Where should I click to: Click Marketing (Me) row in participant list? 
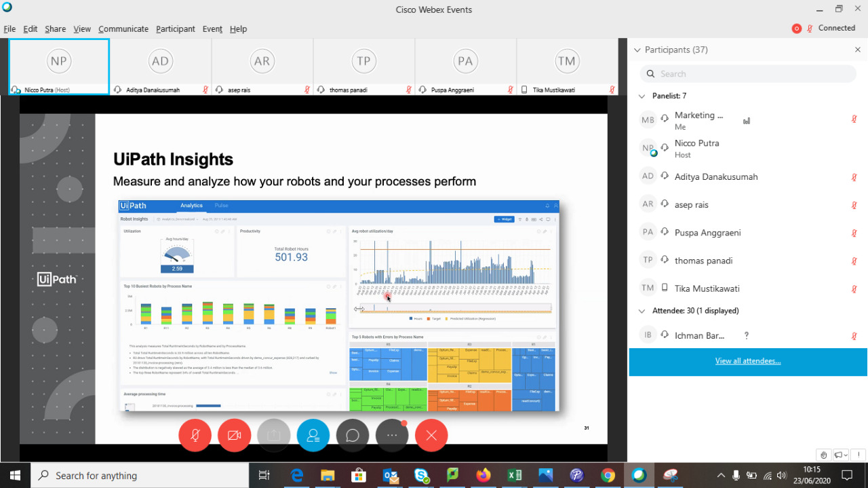(x=748, y=121)
